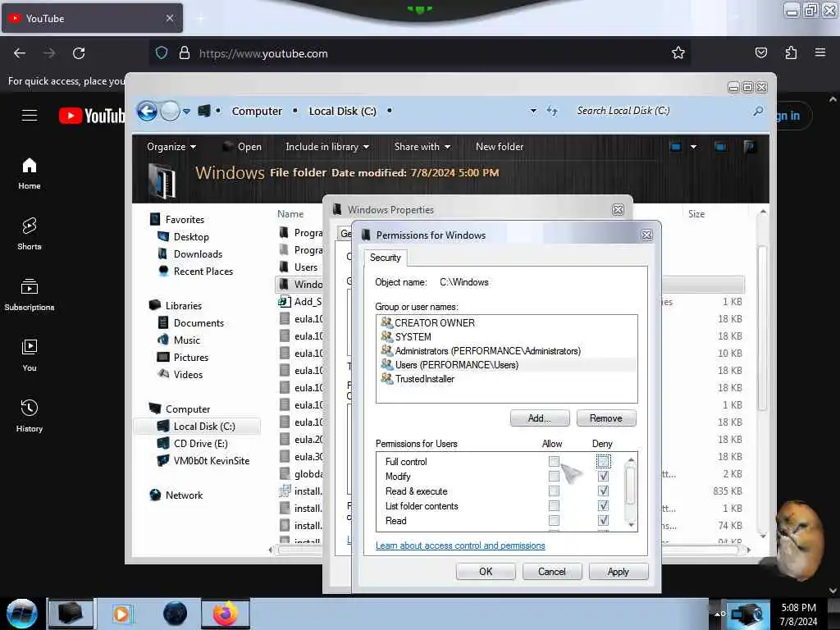Open Explorer help icon
The height and width of the screenshot is (630, 840).
coord(750,146)
